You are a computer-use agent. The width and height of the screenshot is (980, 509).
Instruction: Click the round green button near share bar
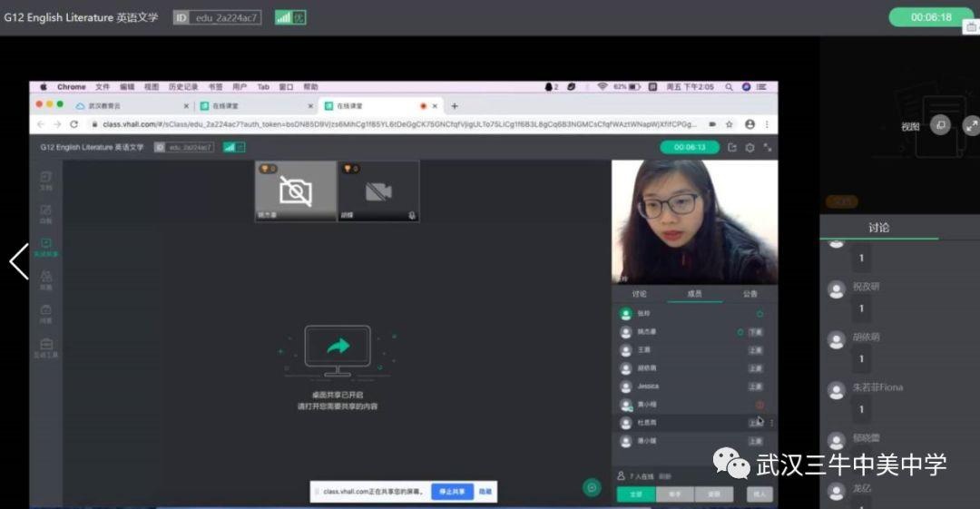click(x=592, y=488)
